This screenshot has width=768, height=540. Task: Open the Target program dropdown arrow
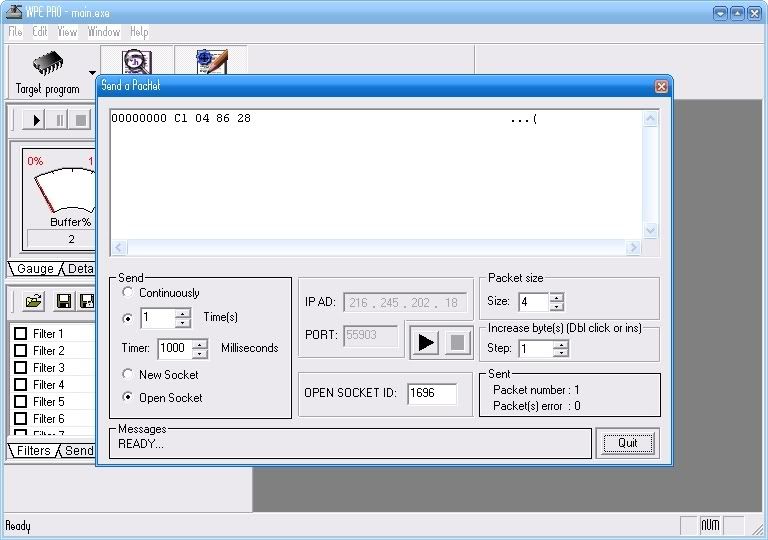[x=92, y=73]
